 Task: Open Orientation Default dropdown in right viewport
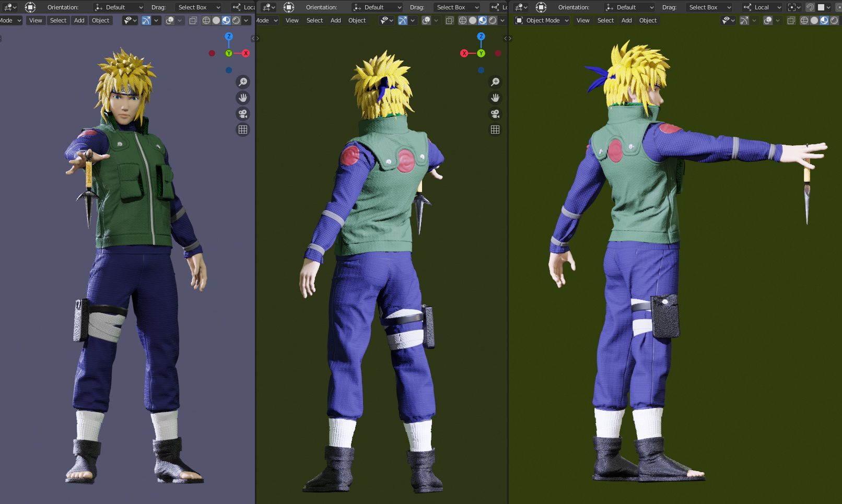point(629,7)
